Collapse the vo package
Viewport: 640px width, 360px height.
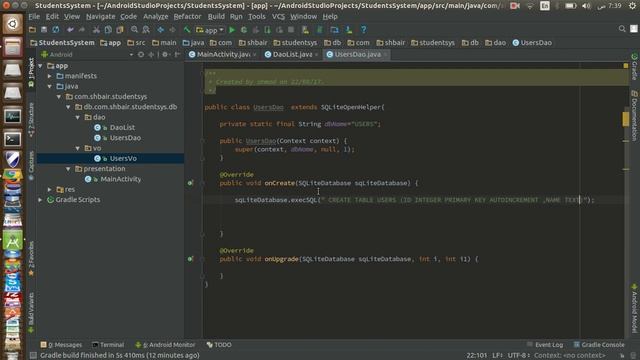coord(78,148)
